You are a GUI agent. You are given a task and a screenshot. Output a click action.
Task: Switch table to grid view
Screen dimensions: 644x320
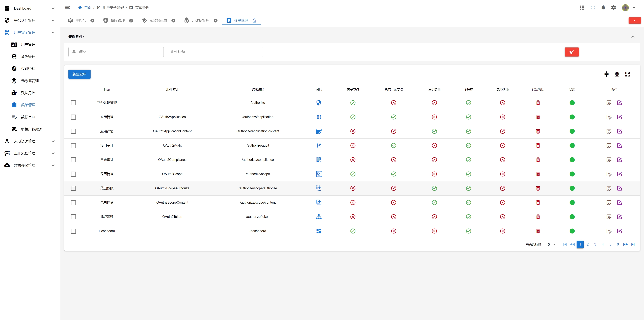pos(617,74)
